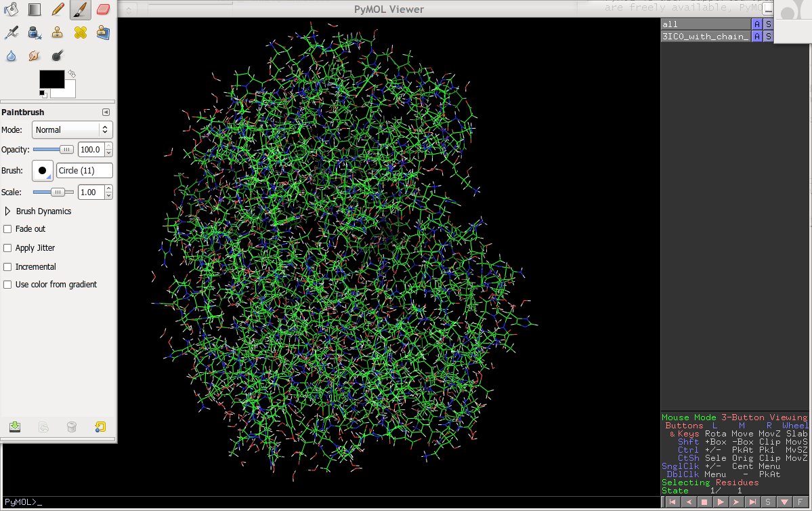Click the State 1/ 1 indicator
The image size is (812, 511).
[702, 490]
